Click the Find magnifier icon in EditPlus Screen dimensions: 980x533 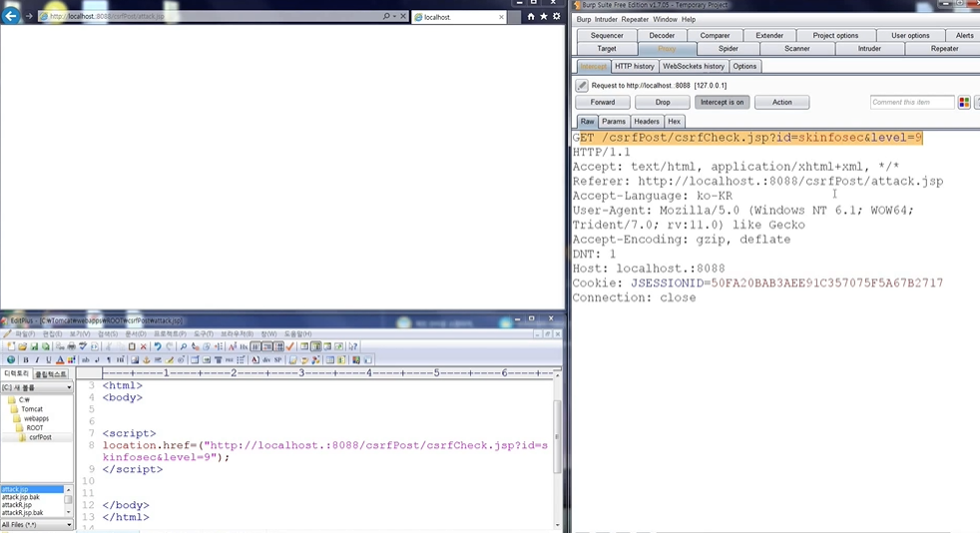[183, 346]
